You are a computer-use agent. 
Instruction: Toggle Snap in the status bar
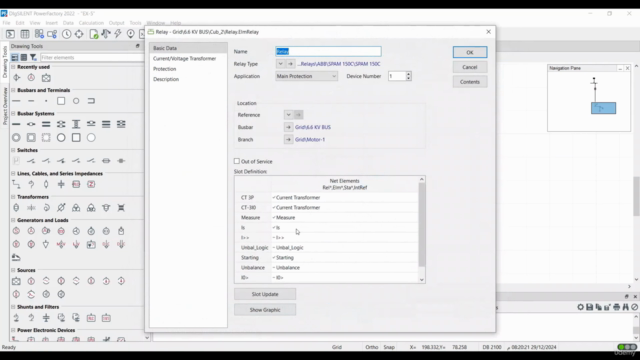[389, 347]
